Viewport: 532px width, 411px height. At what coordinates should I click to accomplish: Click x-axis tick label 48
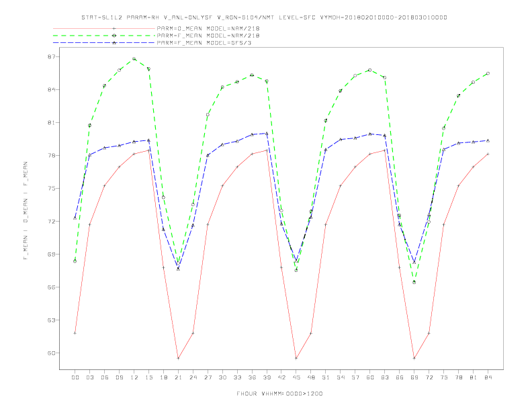pos(311,377)
